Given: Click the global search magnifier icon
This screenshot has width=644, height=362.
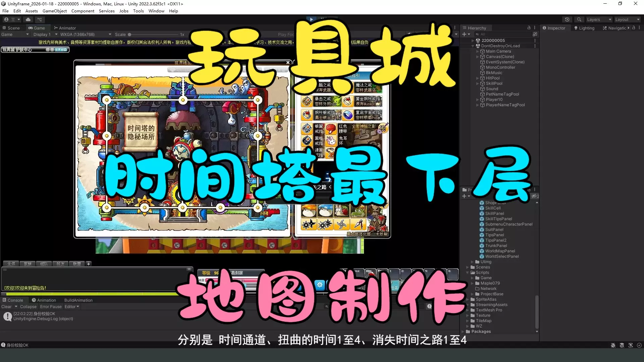Looking at the screenshot, I should (x=579, y=19).
